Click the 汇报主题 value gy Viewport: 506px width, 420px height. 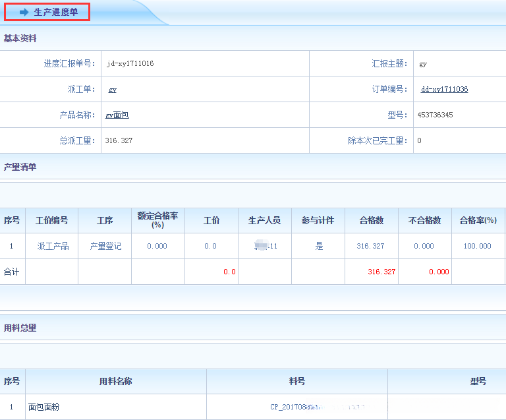[x=423, y=64]
